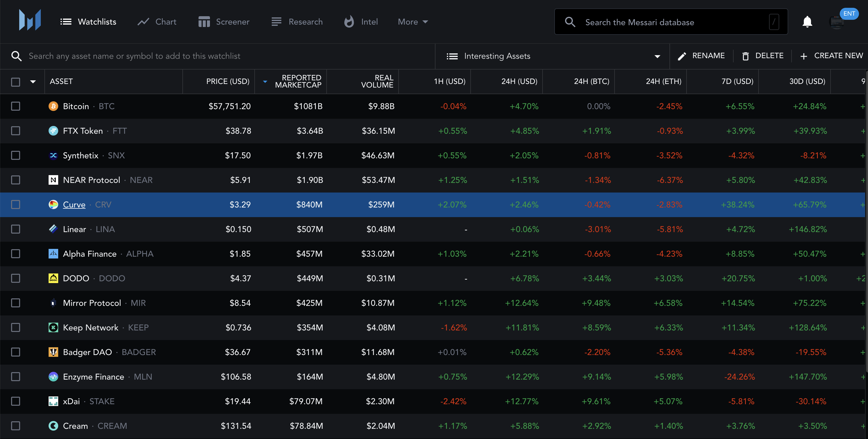The height and width of the screenshot is (439, 868).
Task: Open the Intel nav item
Action: [361, 22]
